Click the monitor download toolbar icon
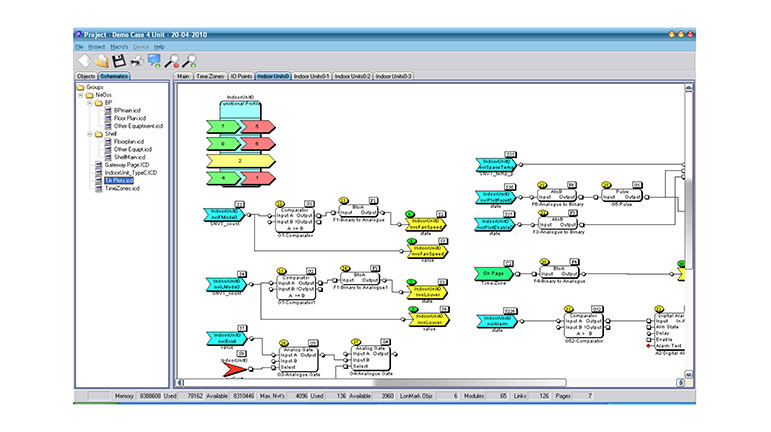Viewport: 771px width, 432px height. pyautogui.click(x=154, y=61)
